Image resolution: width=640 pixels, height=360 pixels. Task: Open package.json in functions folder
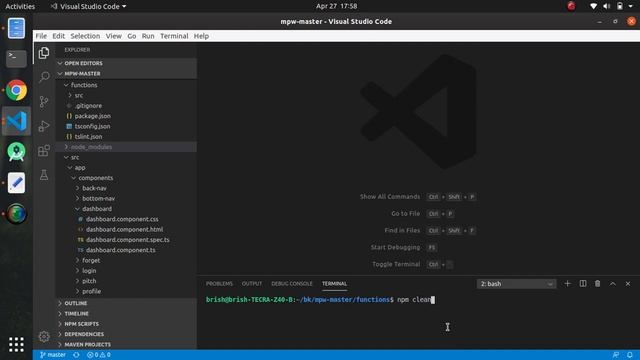[x=126, y=116]
